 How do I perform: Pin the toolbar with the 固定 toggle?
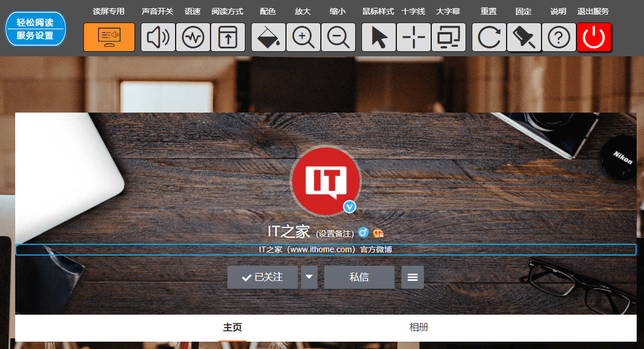(524, 37)
